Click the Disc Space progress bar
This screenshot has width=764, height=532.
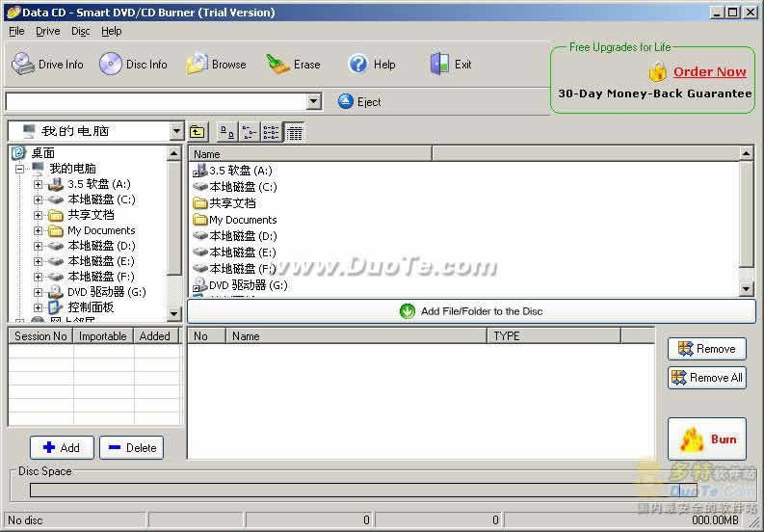coord(363,490)
